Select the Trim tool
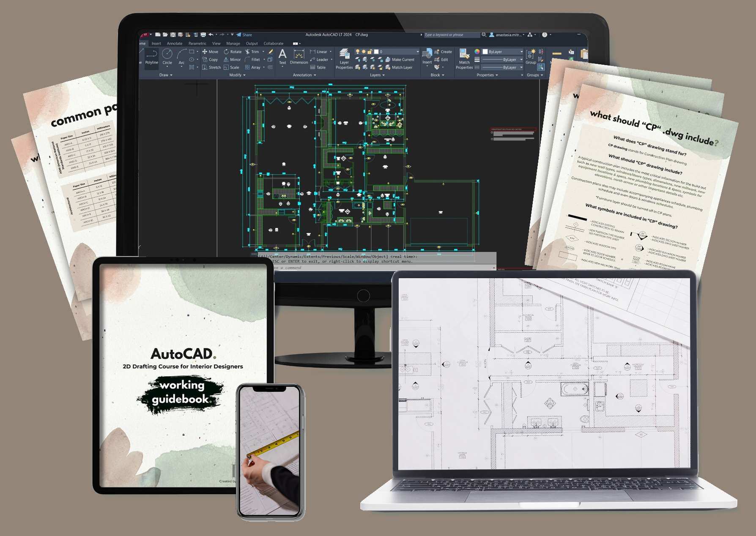The width and height of the screenshot is (756, 536). [252, 52]
